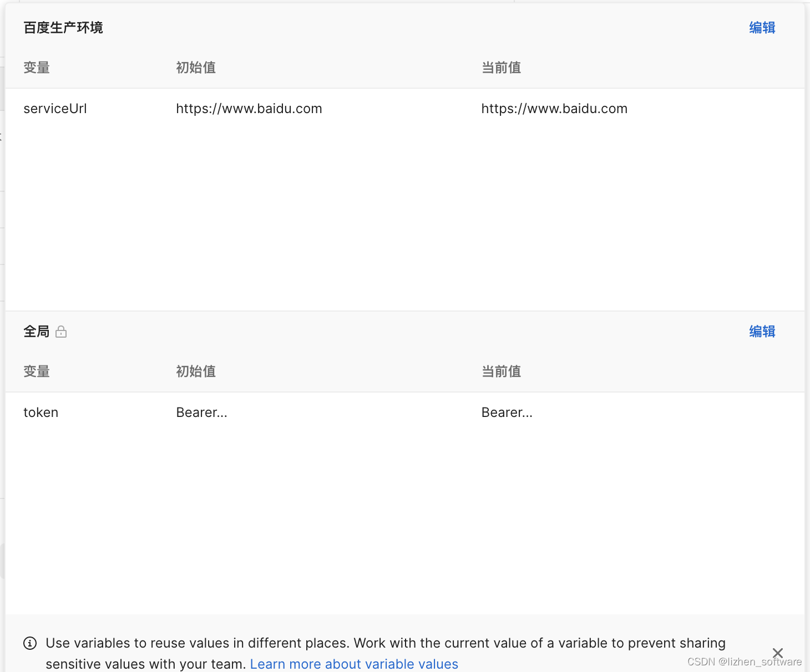810x672 pixels.
Task: Click the 全局 section title
Action: point(37,332)
